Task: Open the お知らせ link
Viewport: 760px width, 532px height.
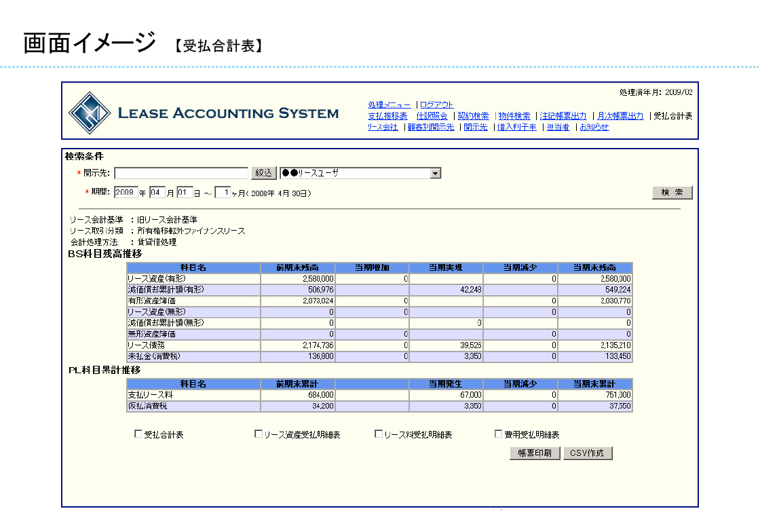Action: (x=594, y=127)
